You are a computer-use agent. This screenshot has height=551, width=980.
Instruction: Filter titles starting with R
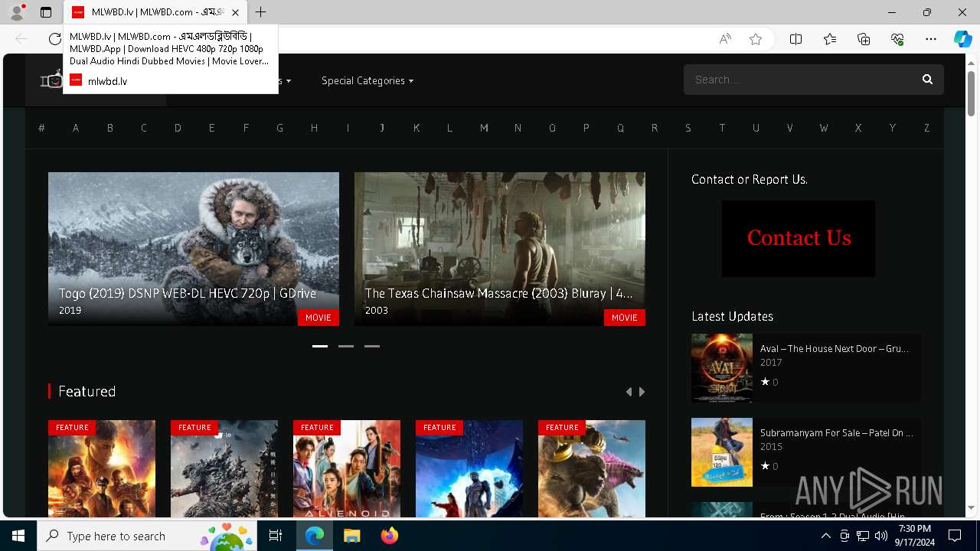click(654, 128)
